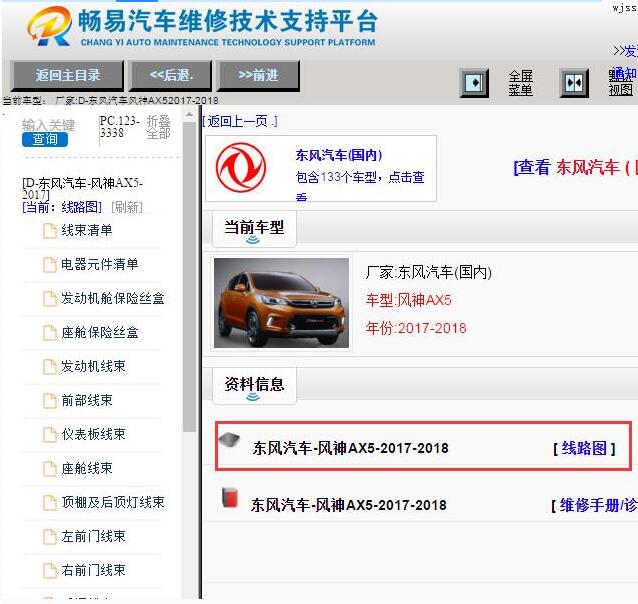This screenshot has height=604, width=638.
Task: Click the 视图 link in the top right
Action: [x=621, y=89]
